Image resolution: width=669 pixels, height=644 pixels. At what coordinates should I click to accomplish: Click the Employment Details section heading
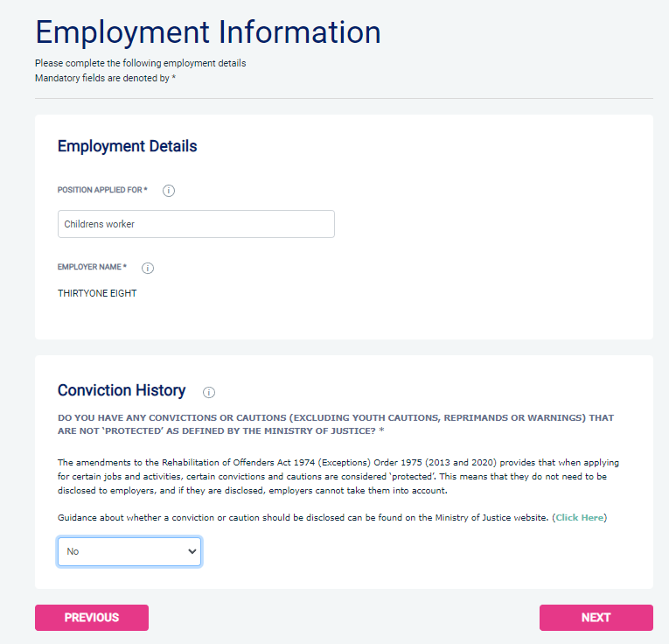click(127, 146)
